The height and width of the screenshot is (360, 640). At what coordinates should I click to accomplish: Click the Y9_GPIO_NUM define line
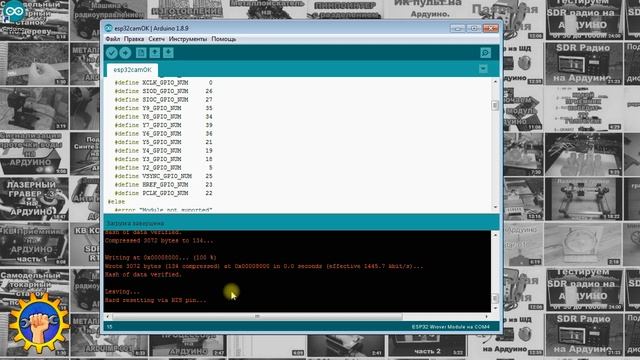pyautogui.click(x=163, y=108)
